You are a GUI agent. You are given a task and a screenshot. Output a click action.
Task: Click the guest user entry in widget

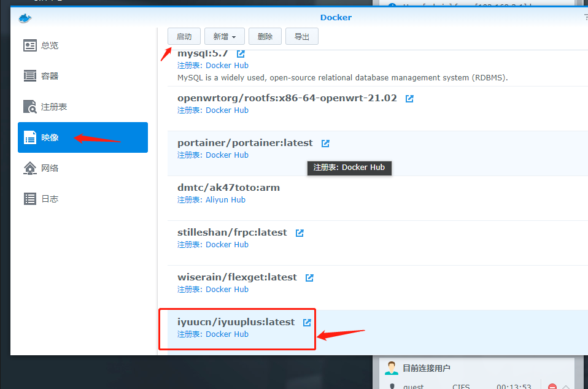(413, 387)
